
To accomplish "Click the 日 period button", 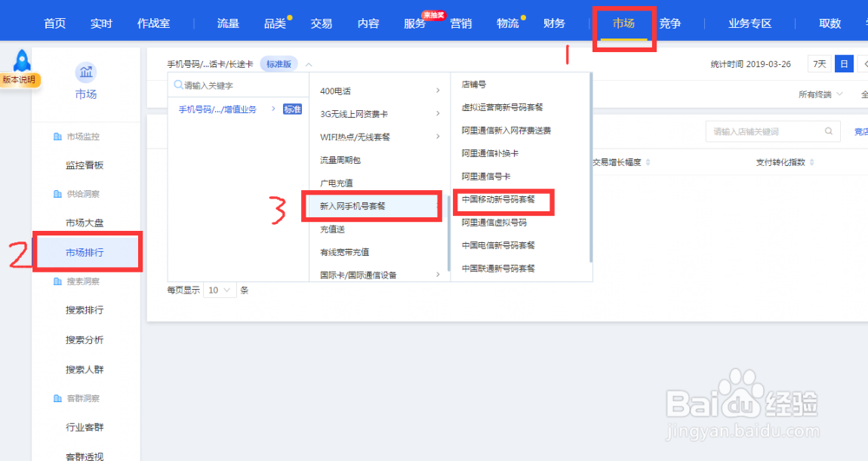I will pos(844,64).
